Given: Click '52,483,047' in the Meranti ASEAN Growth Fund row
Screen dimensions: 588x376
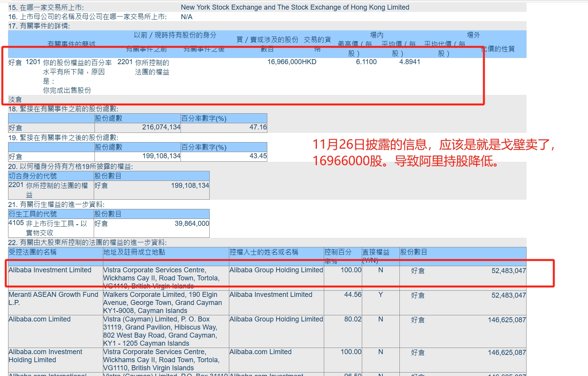Looking at the screenshot, I should (x=508, y=295).
